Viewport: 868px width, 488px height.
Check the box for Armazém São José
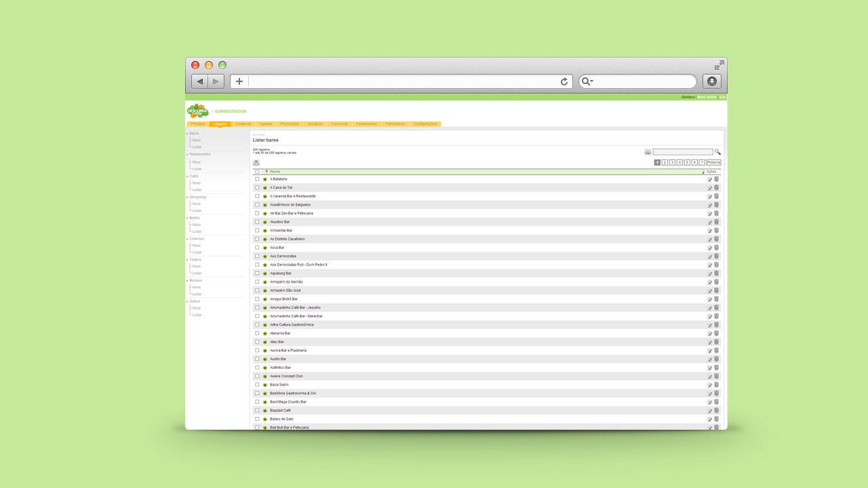click(257, 291)
